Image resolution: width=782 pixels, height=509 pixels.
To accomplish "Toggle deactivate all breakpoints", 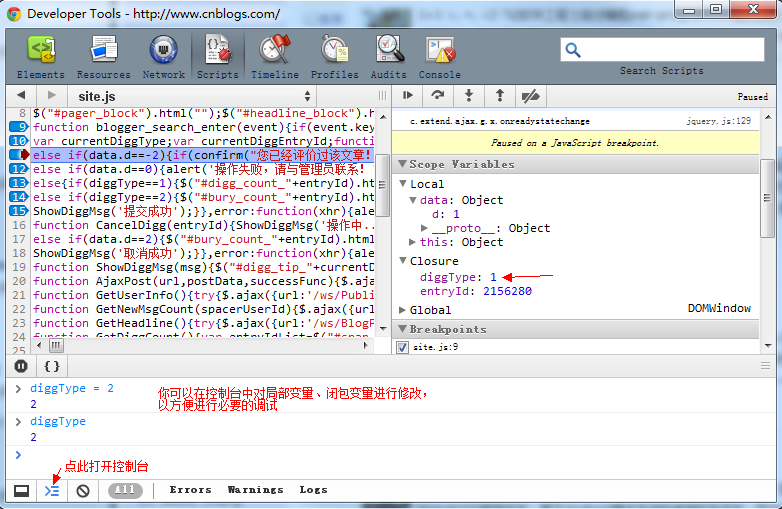I will (x=531, y=95).
